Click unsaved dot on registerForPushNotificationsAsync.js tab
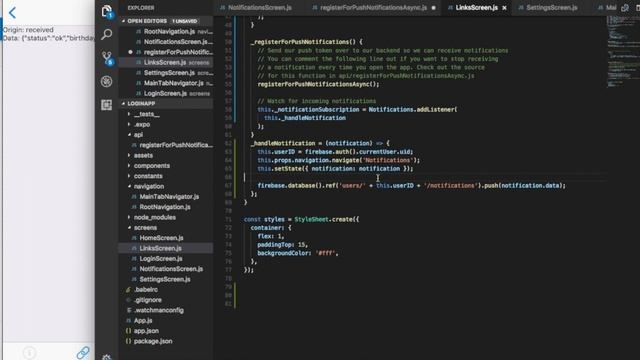This screenshot has height=360, width=640. pyautogui.click(x=433, y=8)
